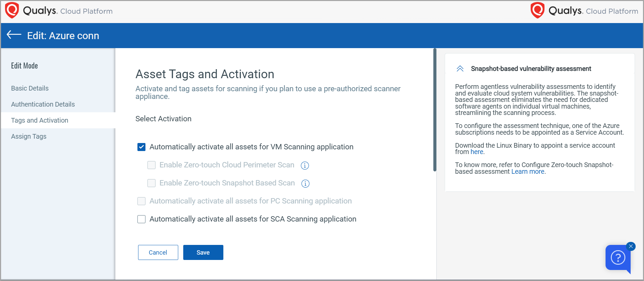Image resolution: width=644 pixels, height=281 pixels.
Task: Navigate to Assign Tags step
Action: (x=29, y=136)
